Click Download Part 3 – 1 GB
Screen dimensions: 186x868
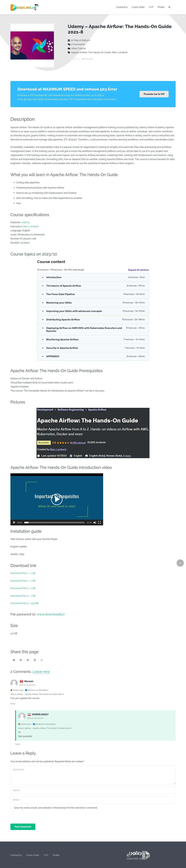(x=23, y=588)
